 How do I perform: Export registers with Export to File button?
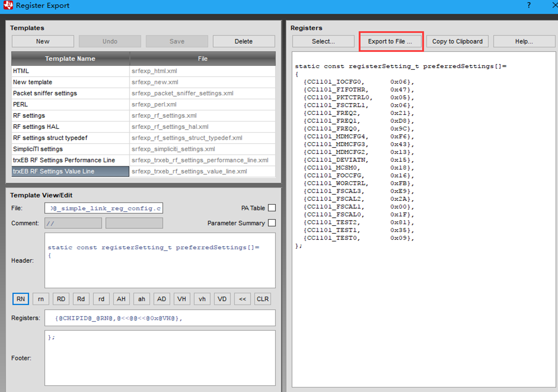(x=390, y=41)
